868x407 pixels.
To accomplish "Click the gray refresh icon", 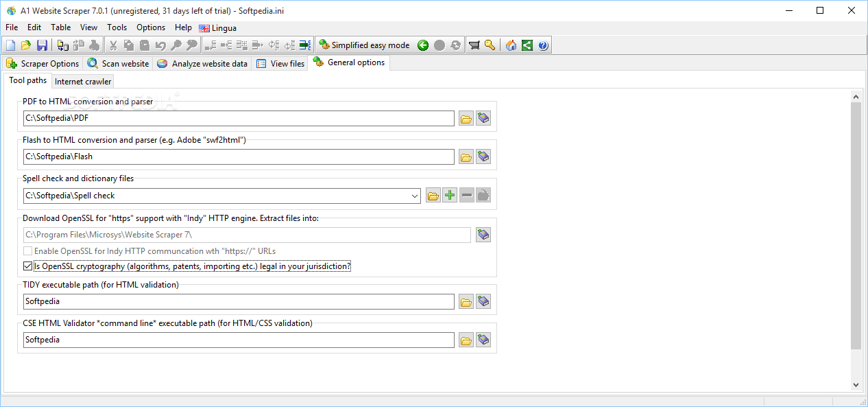I will [456, 45].
